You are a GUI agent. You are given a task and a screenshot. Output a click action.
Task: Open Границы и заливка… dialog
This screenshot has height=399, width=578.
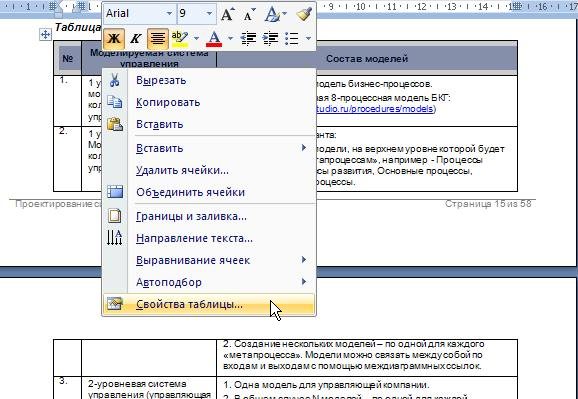(x=209, y=216)
